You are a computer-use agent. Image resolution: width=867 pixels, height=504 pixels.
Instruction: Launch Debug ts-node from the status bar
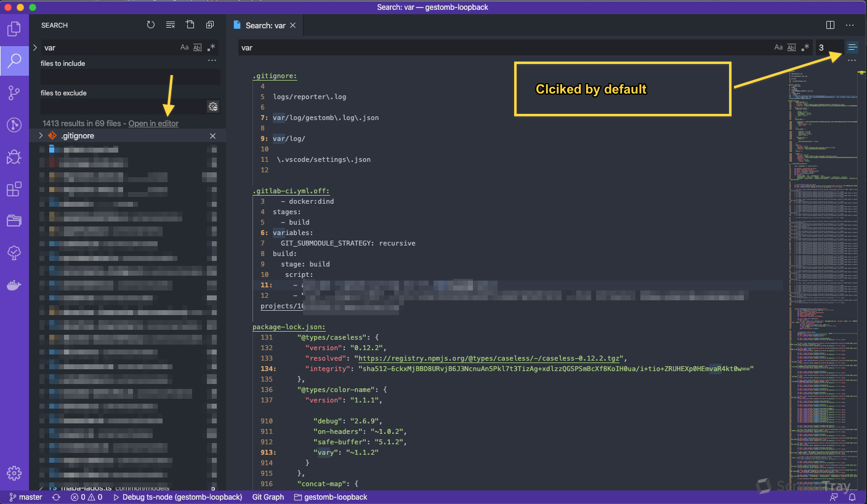[178, 497]
